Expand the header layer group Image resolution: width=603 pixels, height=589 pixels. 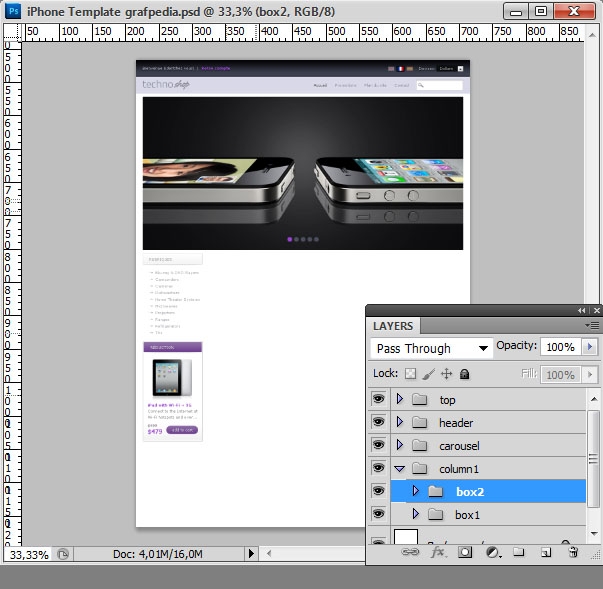pos(400,422)
